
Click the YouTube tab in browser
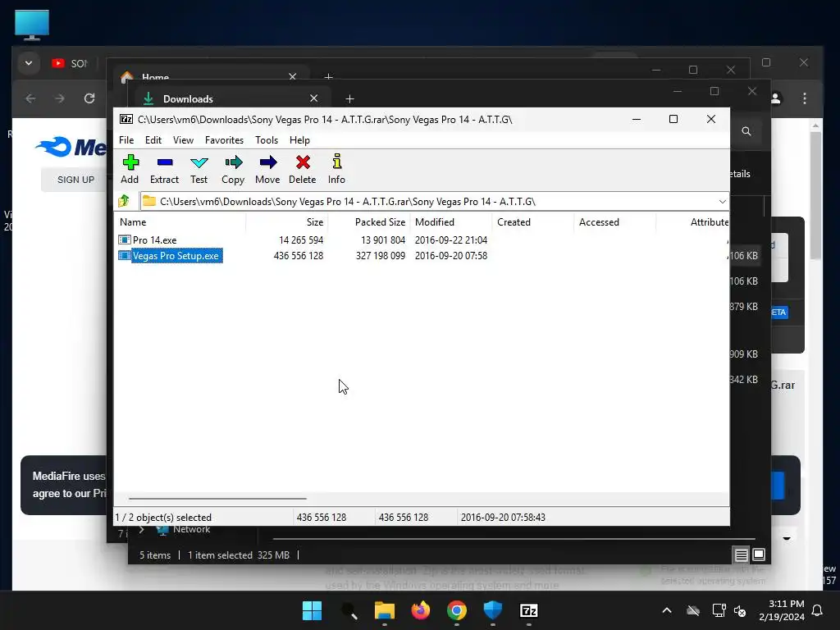coord(71,63)
